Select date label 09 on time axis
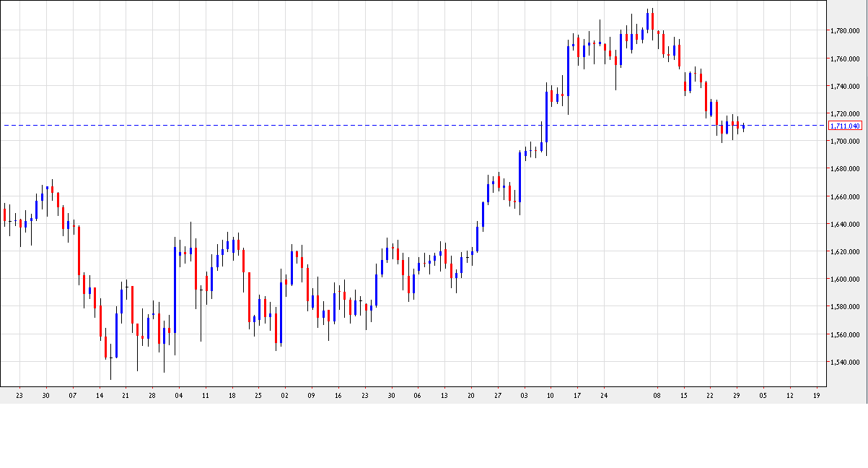Viewport: 868px width, 468px height. pyautogui.click(x=312, y=395)
